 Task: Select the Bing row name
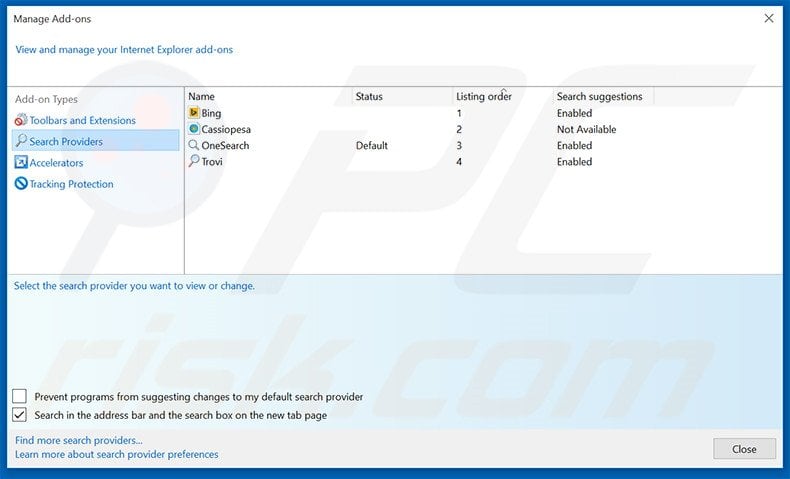point(211,113)
